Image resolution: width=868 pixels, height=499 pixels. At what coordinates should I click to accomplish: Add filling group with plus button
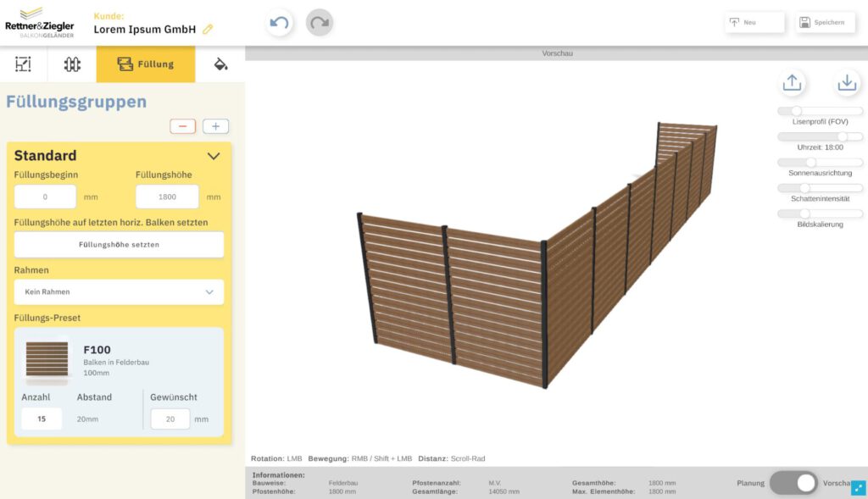215,126
